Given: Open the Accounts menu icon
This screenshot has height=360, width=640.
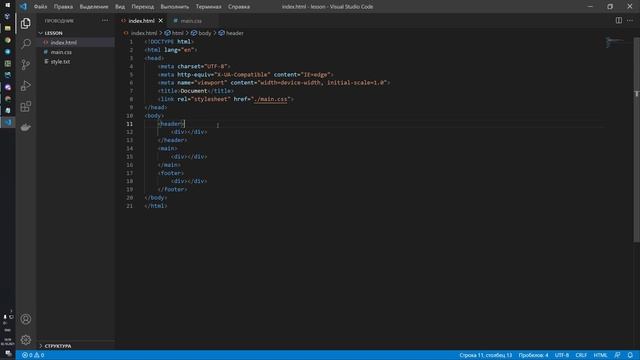Looking at the screenshot, I should (26, 319).
